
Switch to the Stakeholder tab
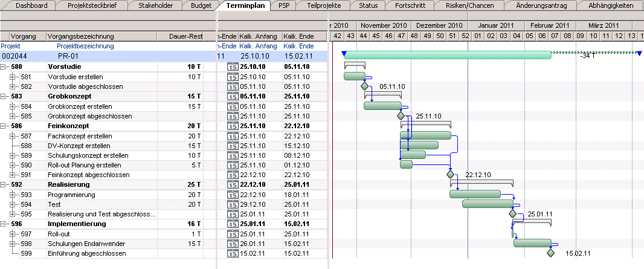pos(156,5)
